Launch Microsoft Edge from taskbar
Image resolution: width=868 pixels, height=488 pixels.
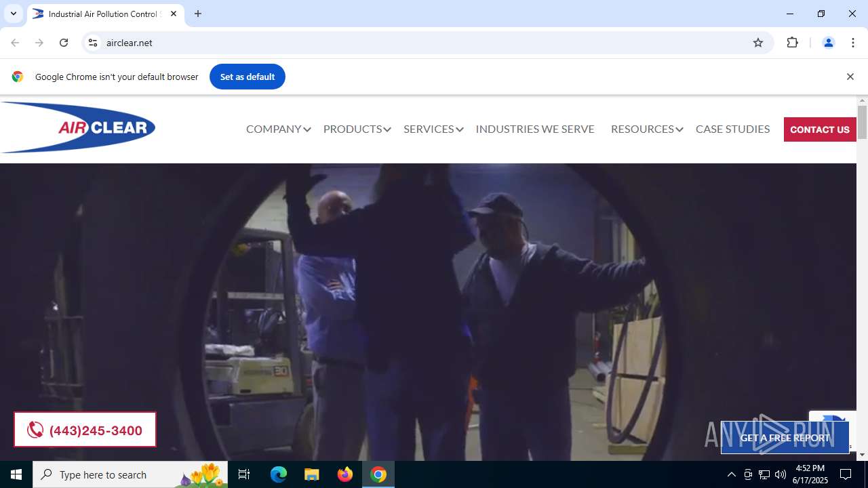(x=279, y=474)
